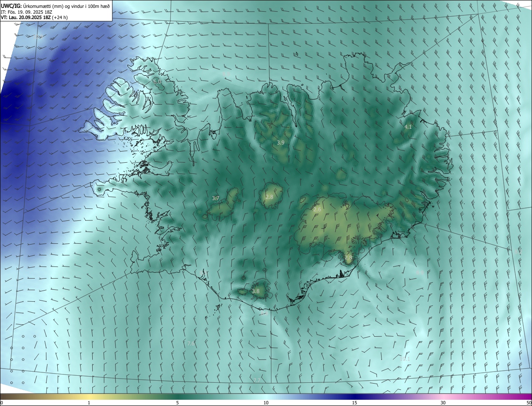Click the 7.6 value over the southwest ocean

click(x=191, y=343)
